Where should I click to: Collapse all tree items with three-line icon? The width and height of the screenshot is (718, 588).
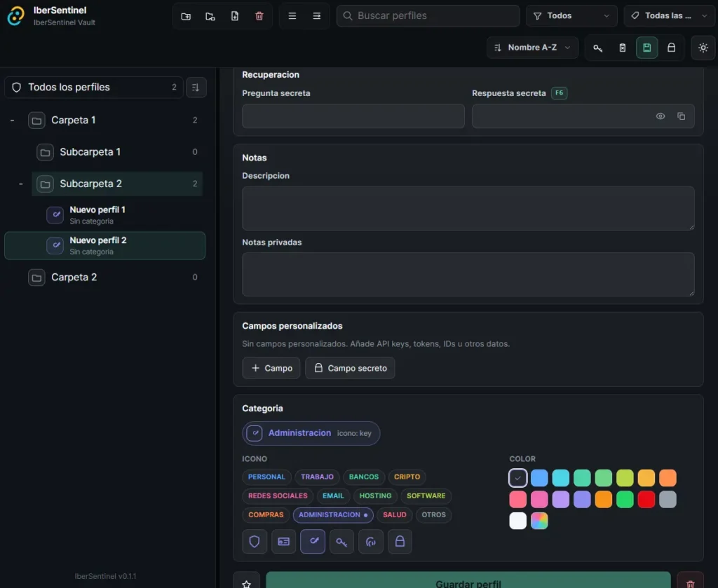tap(292, 16)
